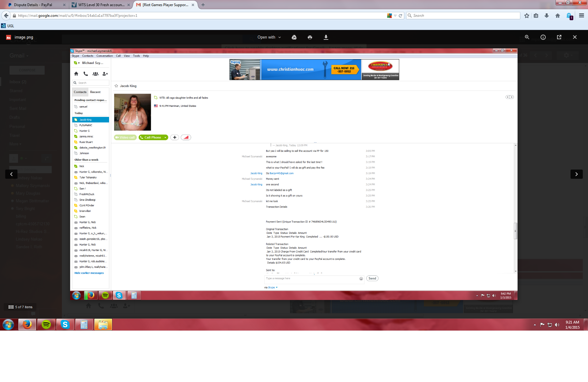Close the Riot Games Gmail tab
The width and height of the screenshot is (588, 382).
(193, 5)
